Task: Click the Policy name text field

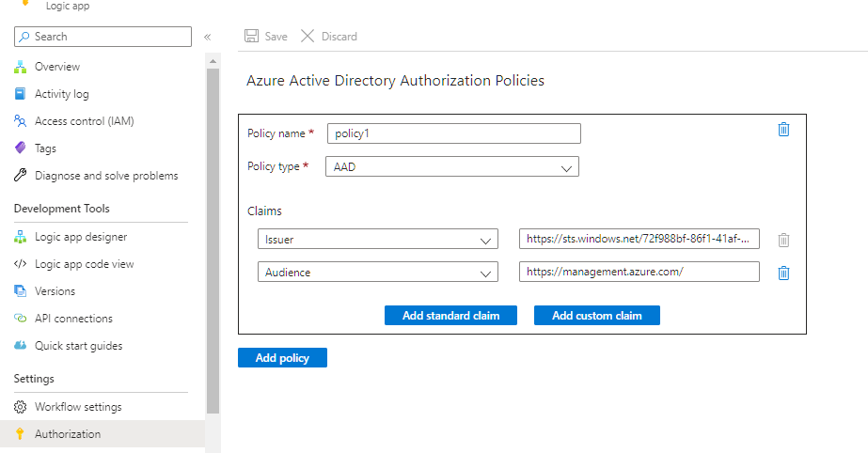Action: click(x=453, y=133)
